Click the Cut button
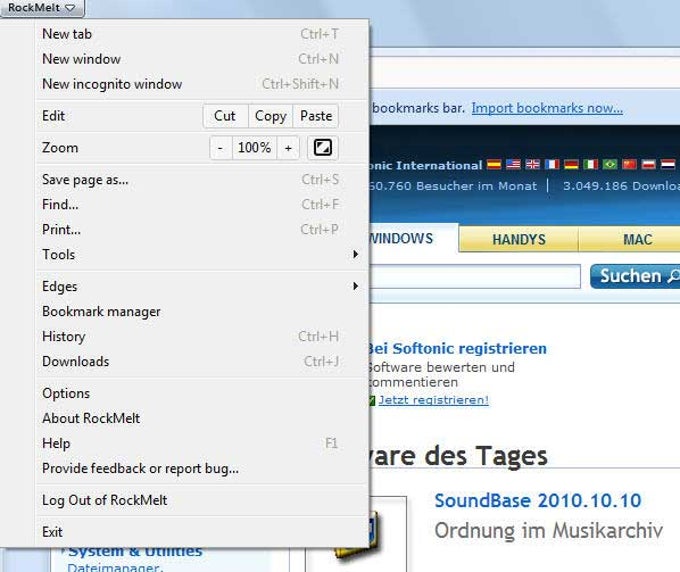Screen dimensions: 680x572 (225, 116)
